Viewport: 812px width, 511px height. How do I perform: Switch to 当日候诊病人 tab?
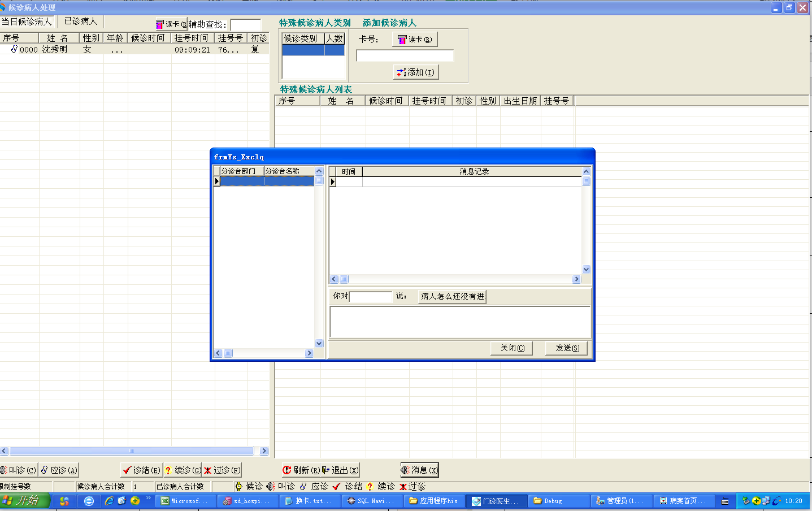[x=27, y=21]
